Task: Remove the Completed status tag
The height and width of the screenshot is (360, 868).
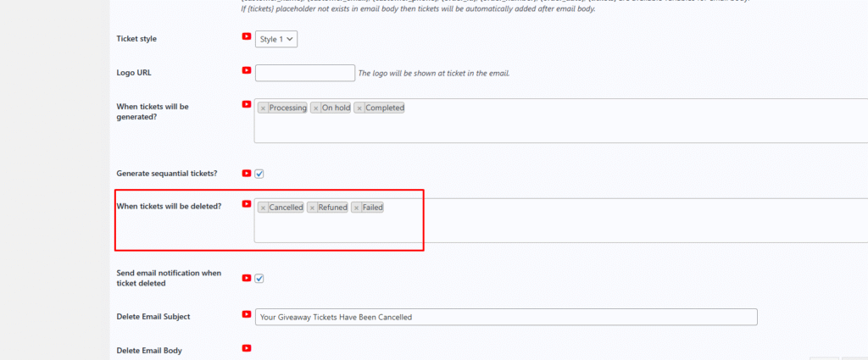Action: pyautogui.click(x=359, y=108)
